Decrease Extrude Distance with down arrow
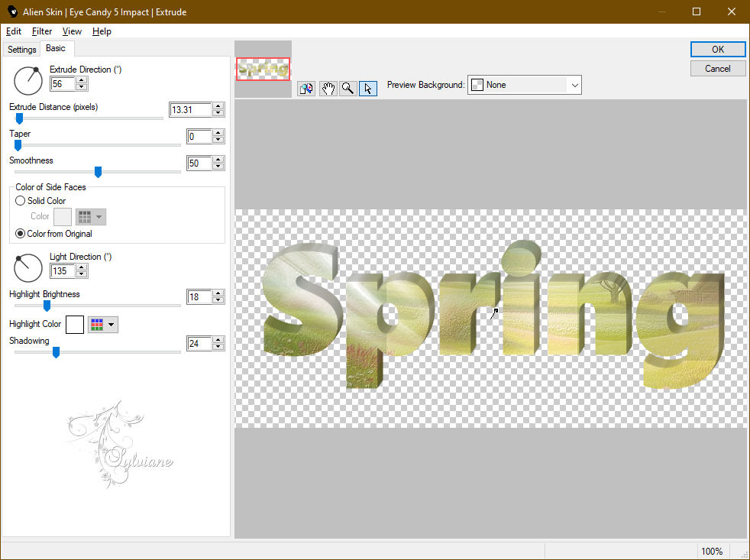Image resolution: width=750 pixels, height=560 pixels. 218,113
